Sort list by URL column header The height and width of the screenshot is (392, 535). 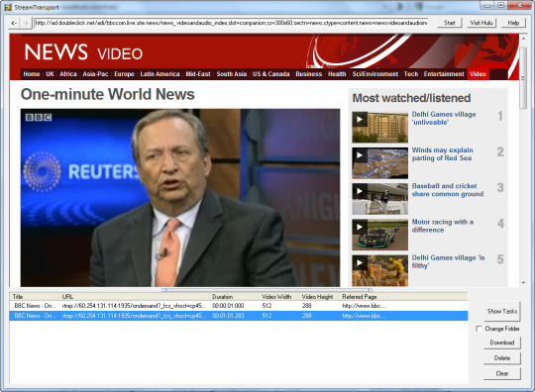click(134, 297)
